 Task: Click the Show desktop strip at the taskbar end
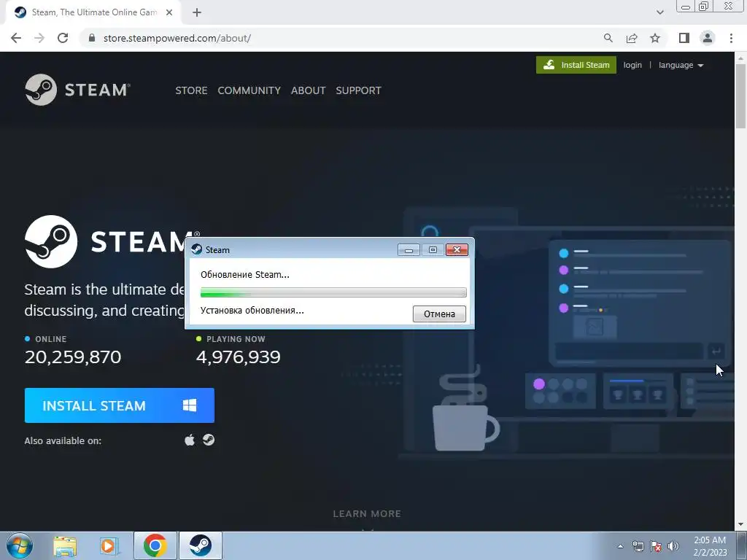[x=741, y=545]
